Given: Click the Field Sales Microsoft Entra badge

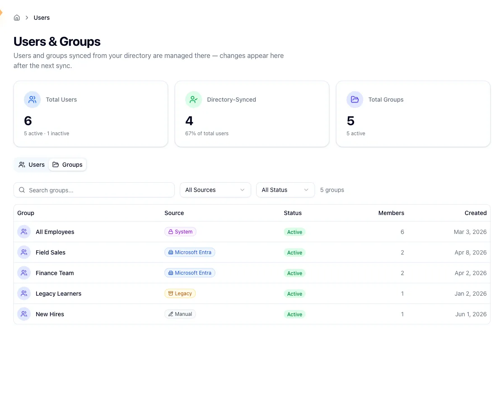Looking at the screenshot, I should tap(190, 252).
